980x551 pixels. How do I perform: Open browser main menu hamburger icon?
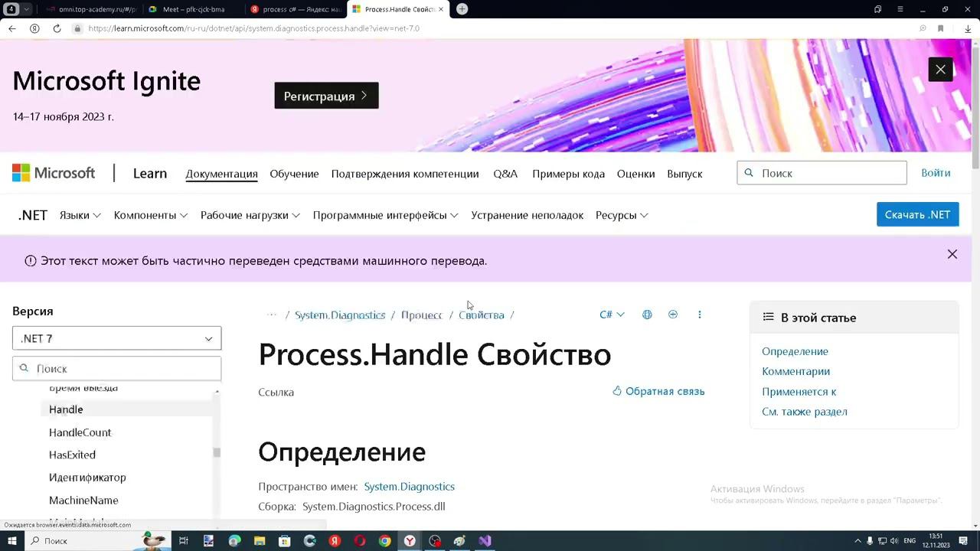900,9
